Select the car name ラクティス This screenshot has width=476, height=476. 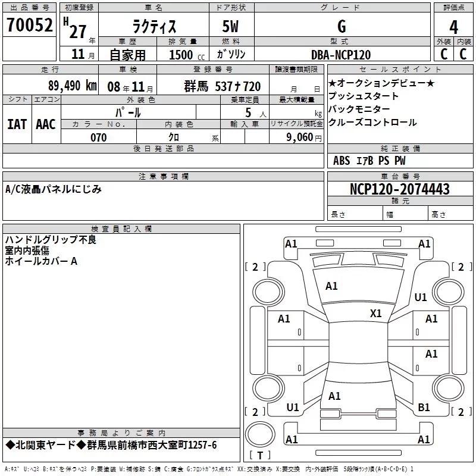point(152,27)
